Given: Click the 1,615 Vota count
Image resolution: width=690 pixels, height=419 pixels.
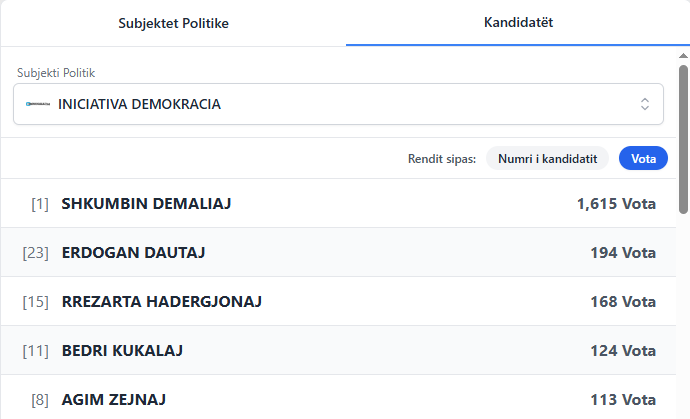Looking at the screenshot, I should 616,204.
